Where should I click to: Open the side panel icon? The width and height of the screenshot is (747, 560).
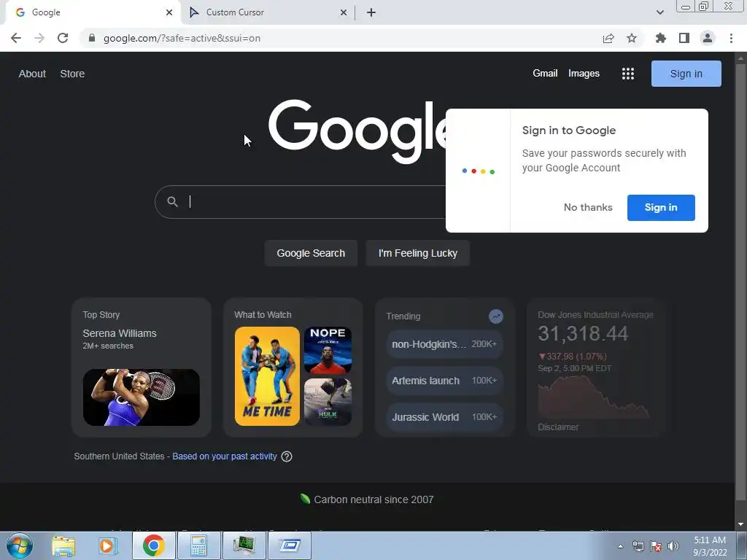pyautogui.click(x=684, y=38)
